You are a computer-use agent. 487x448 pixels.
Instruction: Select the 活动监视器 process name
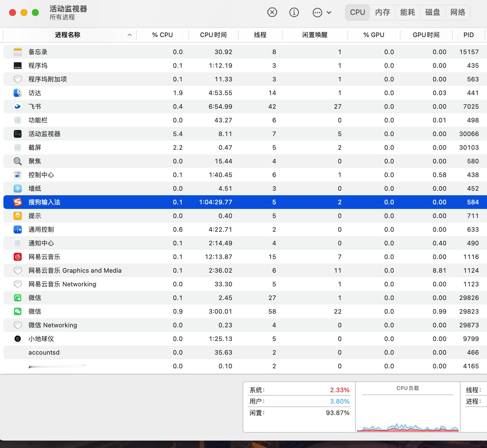tap(44, 134)
